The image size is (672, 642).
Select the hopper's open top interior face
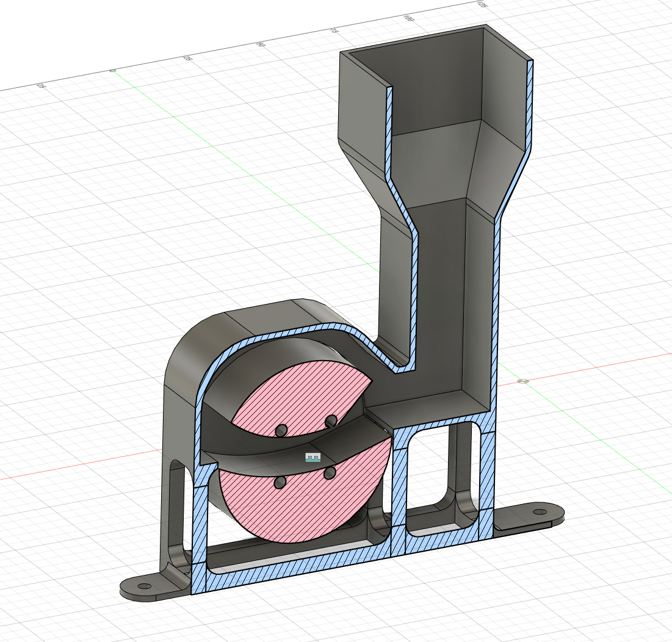pos(437,81)
